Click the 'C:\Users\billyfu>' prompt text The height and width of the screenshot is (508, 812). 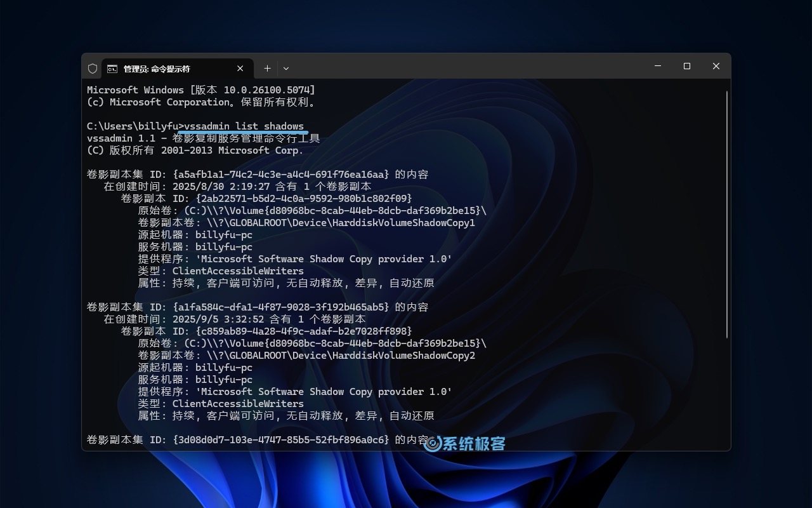[136, 126]
